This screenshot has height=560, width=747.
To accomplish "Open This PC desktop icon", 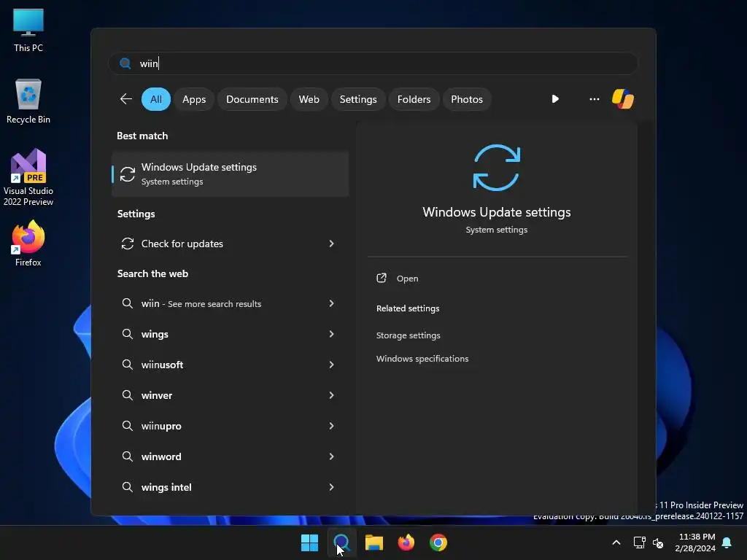I will click(28, 31).
